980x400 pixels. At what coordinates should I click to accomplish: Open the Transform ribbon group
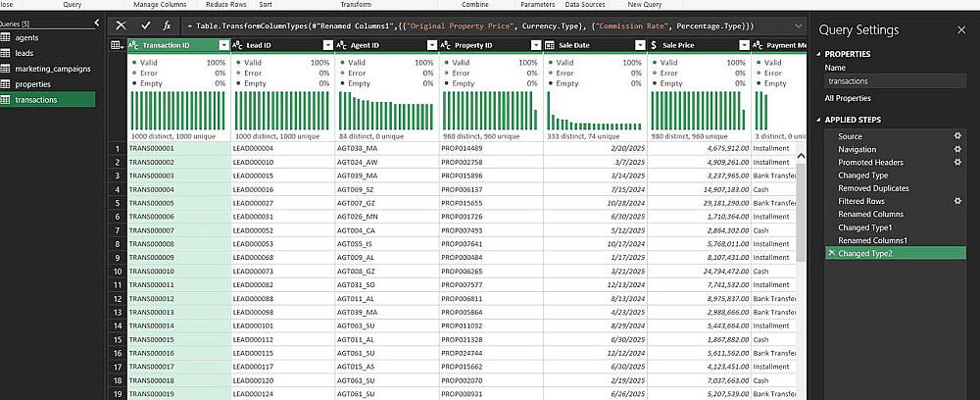click(x=356, y=4)
